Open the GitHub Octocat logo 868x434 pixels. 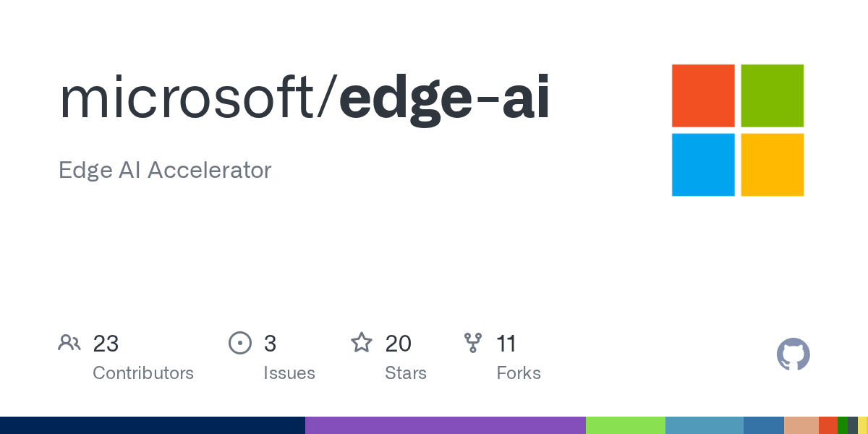click(793, 354)
